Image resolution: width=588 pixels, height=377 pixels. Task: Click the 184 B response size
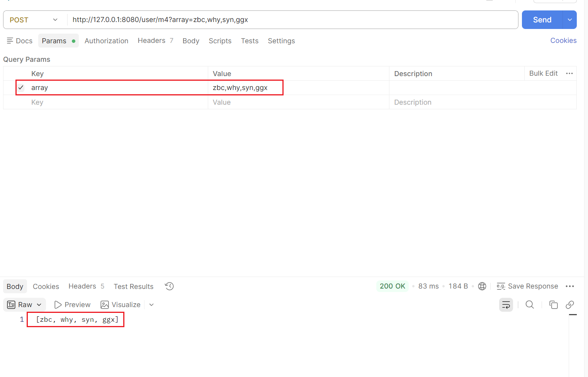point(458,286)
